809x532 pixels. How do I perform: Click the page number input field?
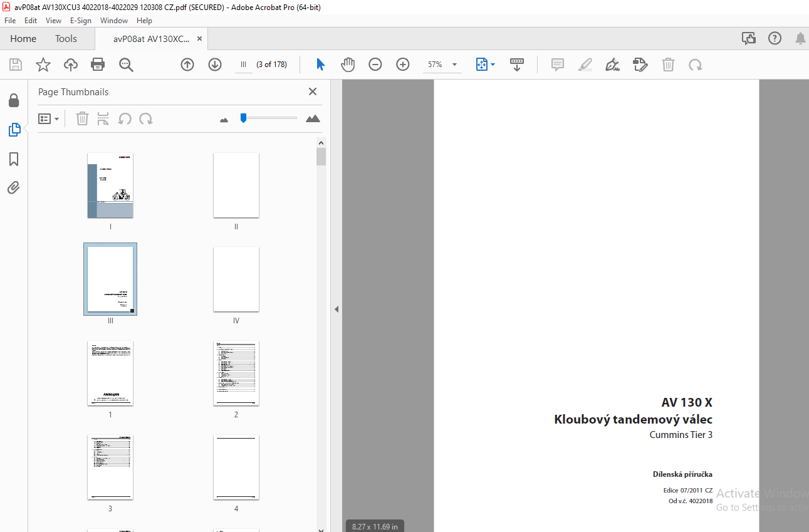(243, 65)
